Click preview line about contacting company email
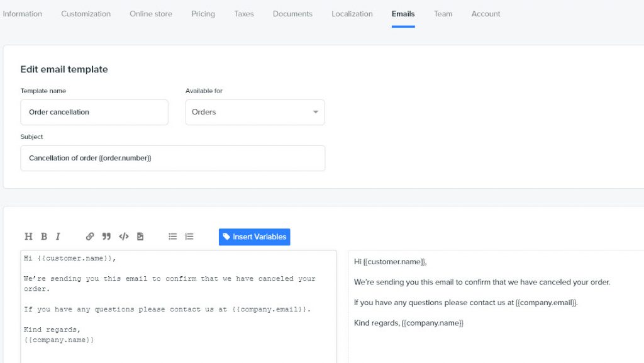The width and height of the screenshot is (644, 363). (466, 303)
